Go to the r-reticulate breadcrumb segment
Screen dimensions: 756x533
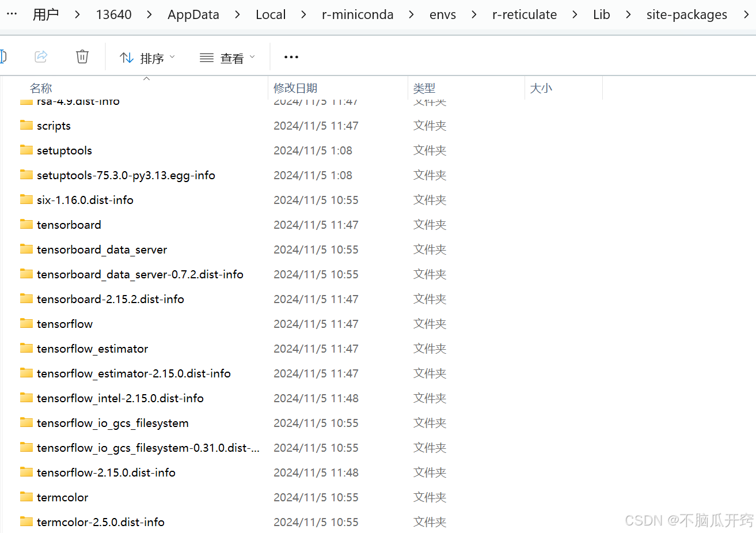tap(525, 14)
